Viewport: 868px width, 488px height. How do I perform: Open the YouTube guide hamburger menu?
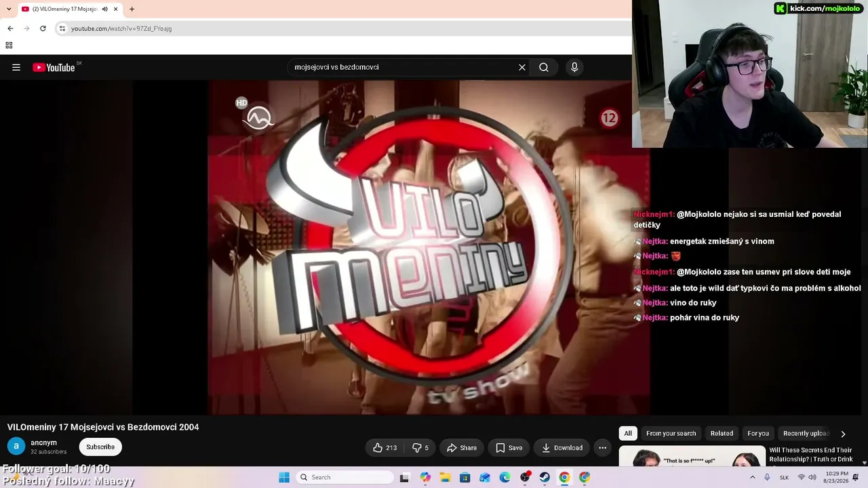[x=16, y=67]
